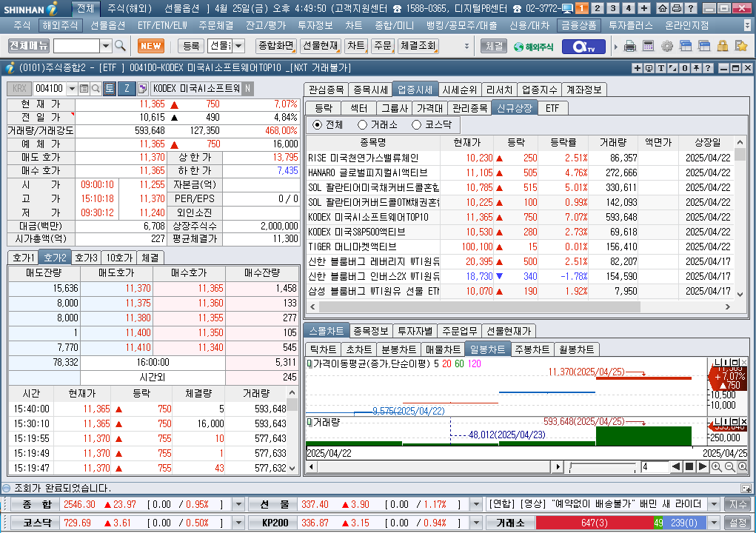Click the question mark help icon in subwindow title
The image size is (756, 533).
pyautogui.click(x=708, y=68)
